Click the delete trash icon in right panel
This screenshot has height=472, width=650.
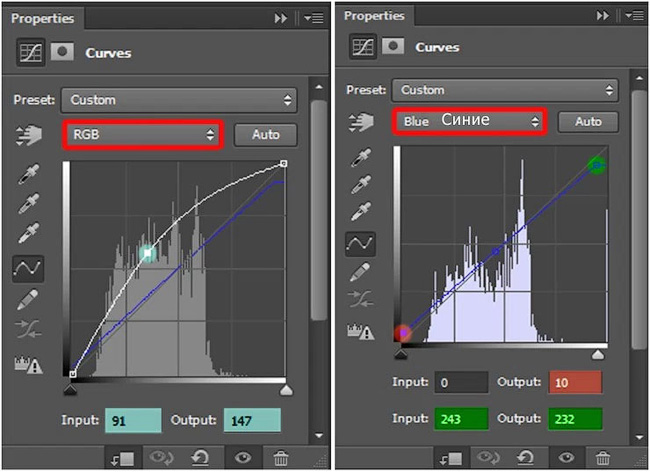pyautogui.click(x=603, y=458)
